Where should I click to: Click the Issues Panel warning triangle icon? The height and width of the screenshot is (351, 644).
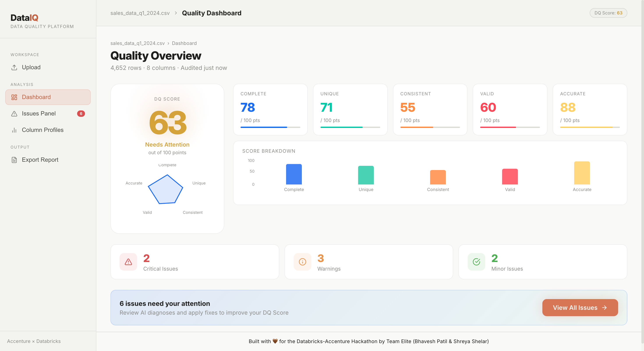tap(14, 113)
